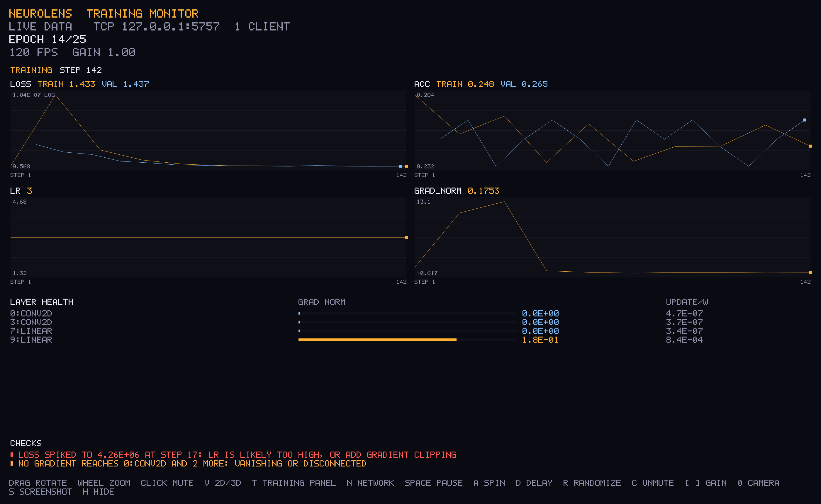Image resolution: width=821 pixels, height=504 pixels.
Task: Click the 0 CAMERA hint
Action: 758,483
